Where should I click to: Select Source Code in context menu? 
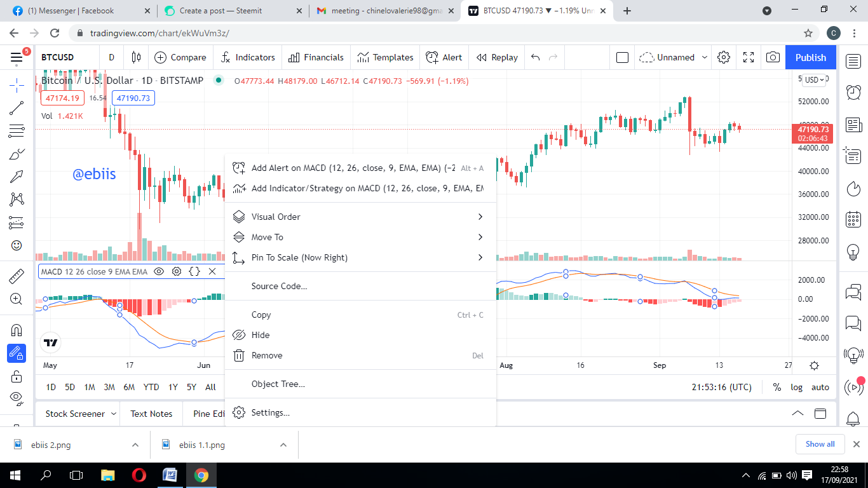[360, 286]
